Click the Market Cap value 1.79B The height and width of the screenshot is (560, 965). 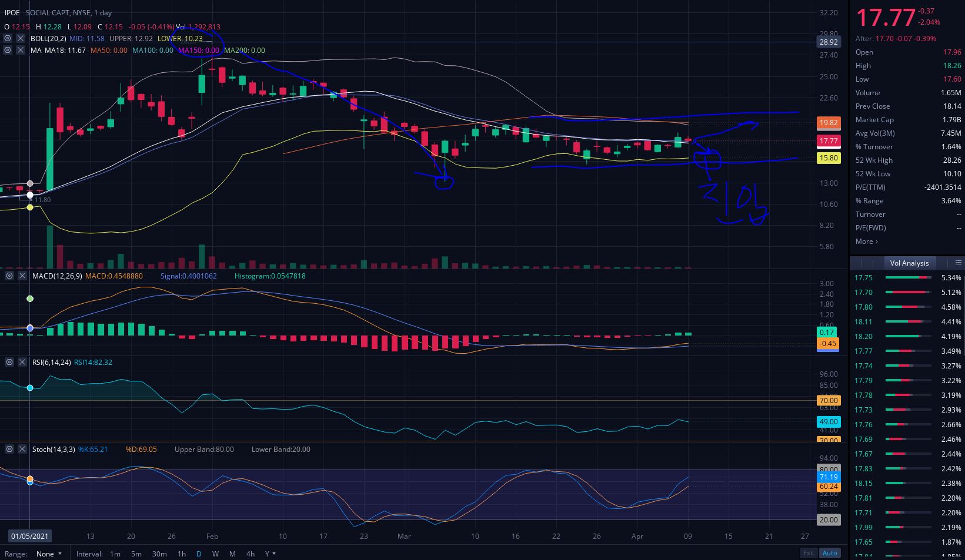[x=951, y=120]
